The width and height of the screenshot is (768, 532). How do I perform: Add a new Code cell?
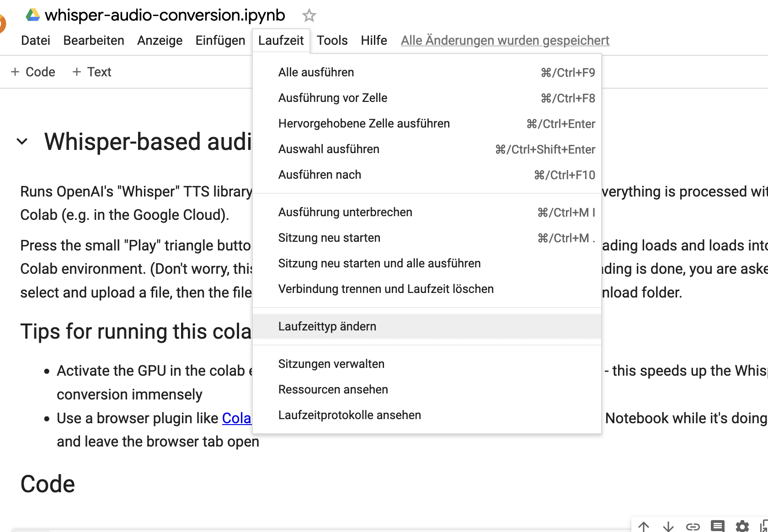33,72
